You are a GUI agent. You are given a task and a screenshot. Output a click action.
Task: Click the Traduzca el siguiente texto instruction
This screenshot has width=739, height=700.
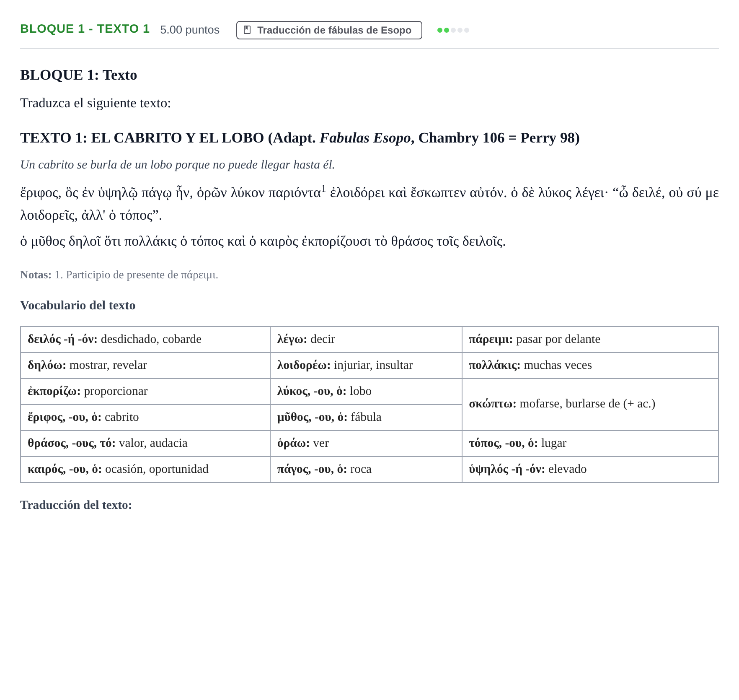click(96, 103)
